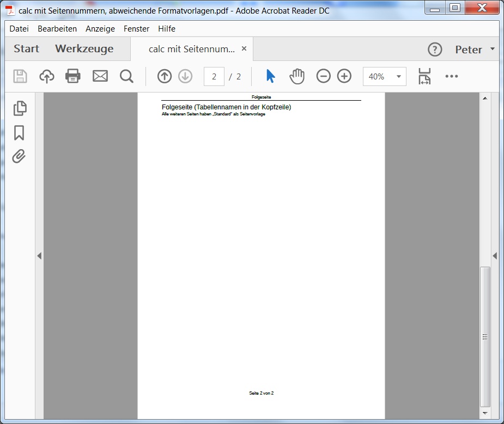Click the Save file icon
The width and height of the screenshot is (504, 424).
20,76
